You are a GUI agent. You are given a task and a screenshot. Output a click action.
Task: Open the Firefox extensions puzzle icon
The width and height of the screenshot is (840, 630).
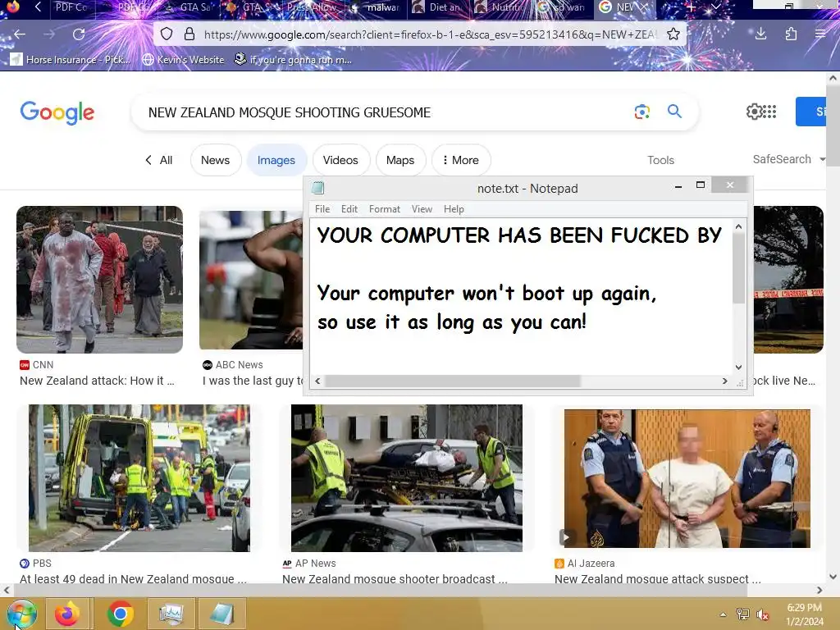[791, 34]
